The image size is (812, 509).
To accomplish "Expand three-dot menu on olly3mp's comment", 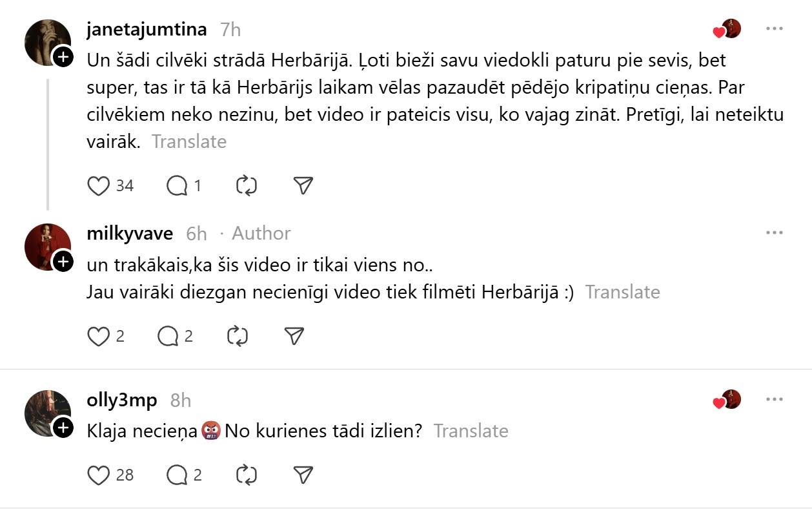I will (x=774, y=400).
